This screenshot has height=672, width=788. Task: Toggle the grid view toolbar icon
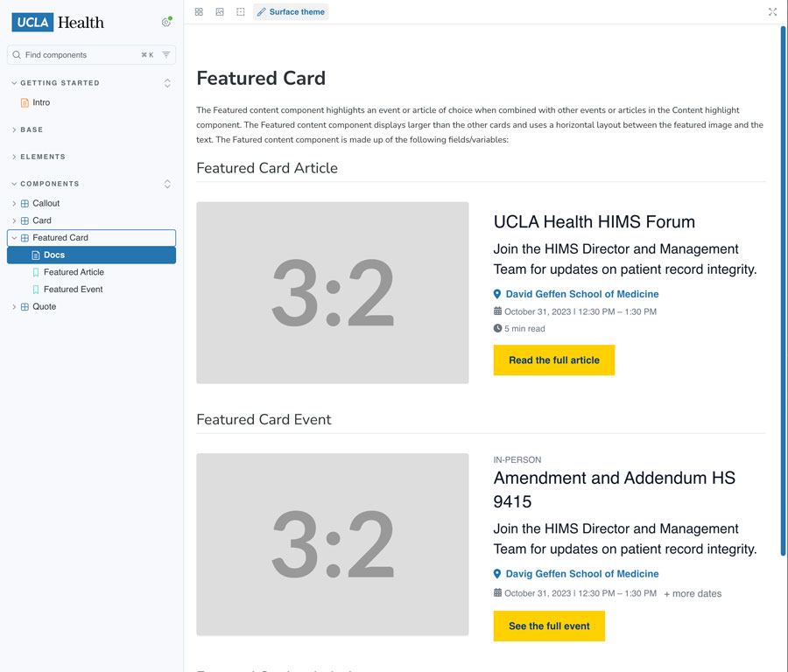click(199, 12)
